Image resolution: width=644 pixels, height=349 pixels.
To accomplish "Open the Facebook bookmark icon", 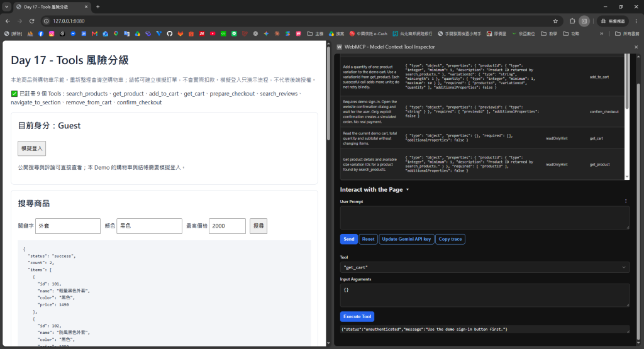I will (41, 34).
